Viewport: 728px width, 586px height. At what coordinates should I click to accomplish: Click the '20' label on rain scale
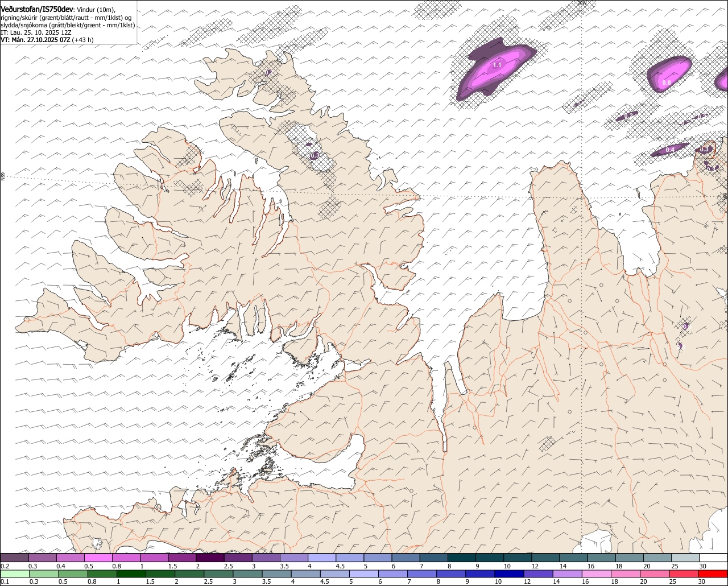click(643, 581)
